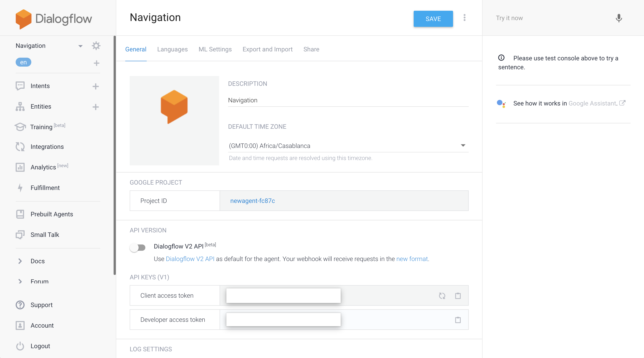Click the agent settings gear icon
Viewport: 644px width, 358px height.
pyautogui.click(x=96, y=46)
